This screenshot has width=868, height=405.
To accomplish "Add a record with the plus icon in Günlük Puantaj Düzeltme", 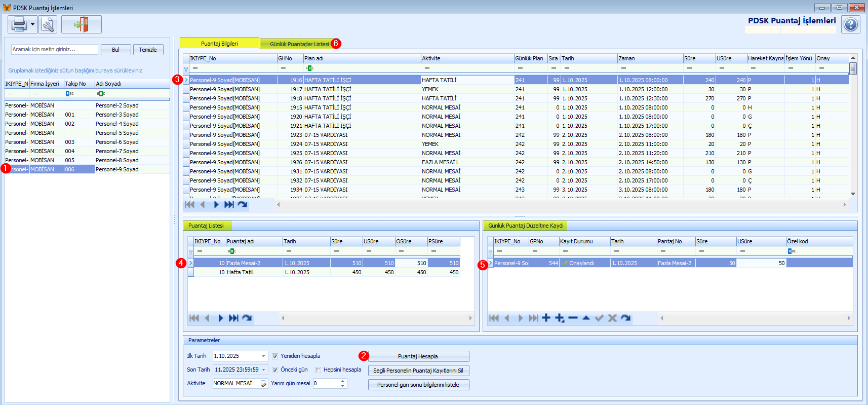I will tap(546, 318).
